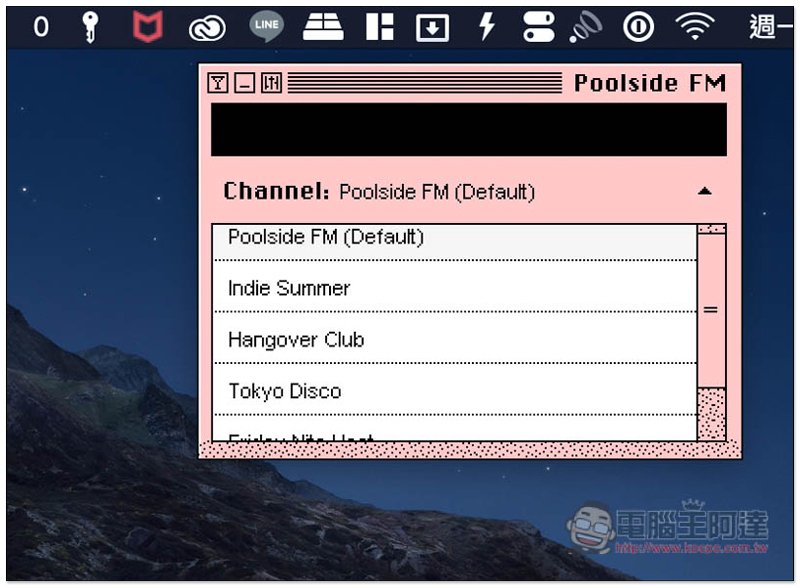Click the lightning bolt menu bar icon
Viewport: 800px width, 588px height.
(x=487, y=27)
